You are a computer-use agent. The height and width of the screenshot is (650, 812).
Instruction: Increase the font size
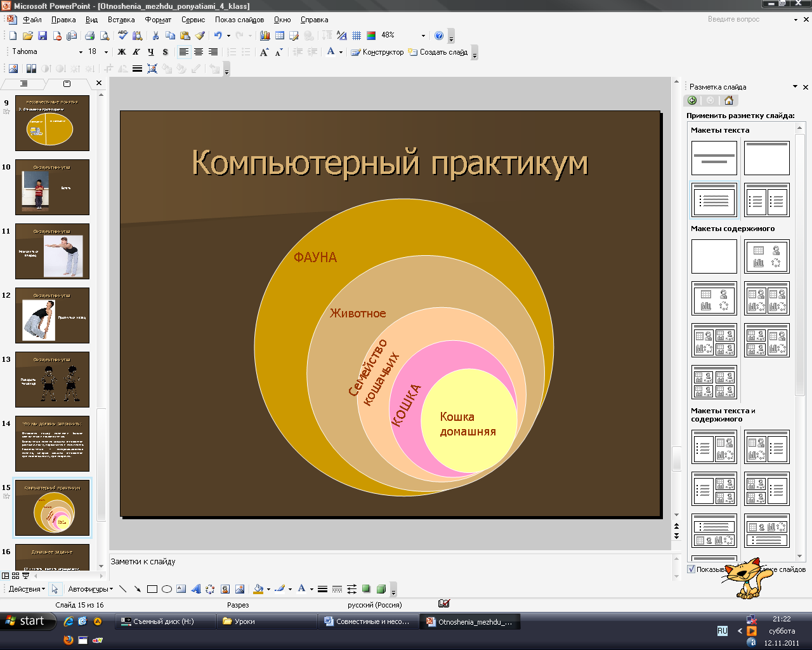coord(264,52)
